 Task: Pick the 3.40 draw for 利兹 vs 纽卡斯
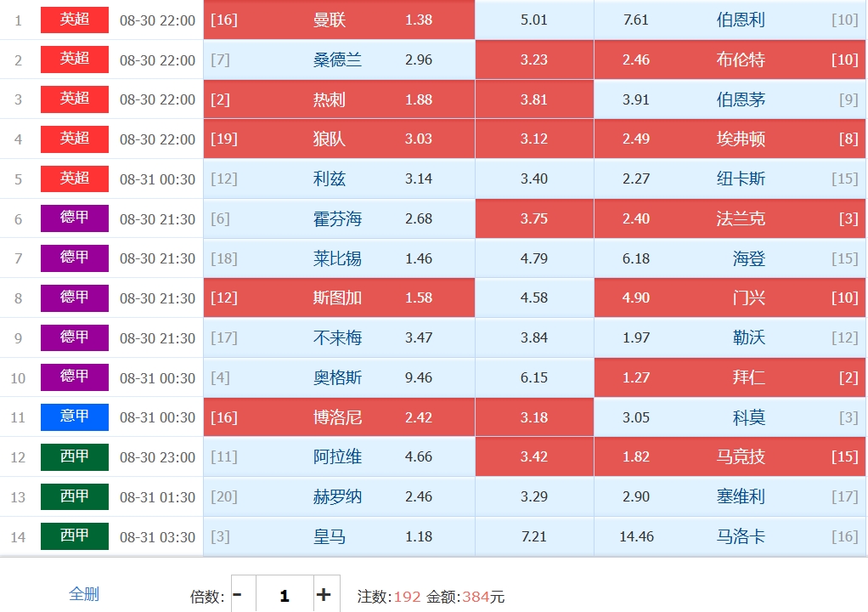point(534,178)
